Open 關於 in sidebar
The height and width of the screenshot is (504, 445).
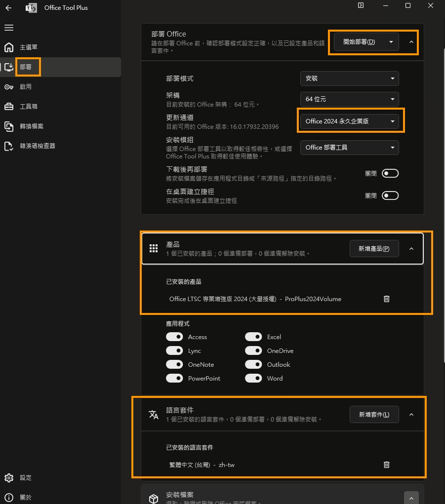[60, 497]
